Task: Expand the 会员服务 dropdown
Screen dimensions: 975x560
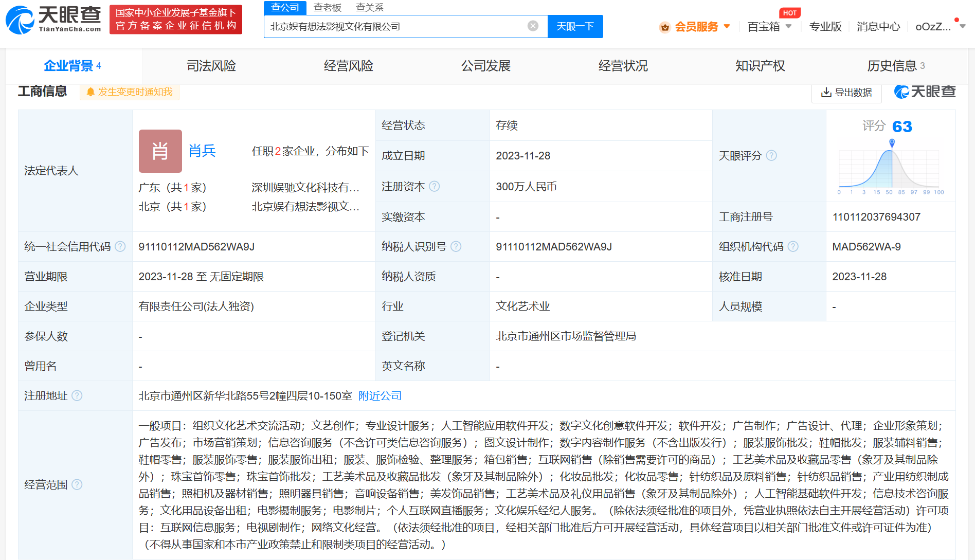Action: click(x=727, y=26)
